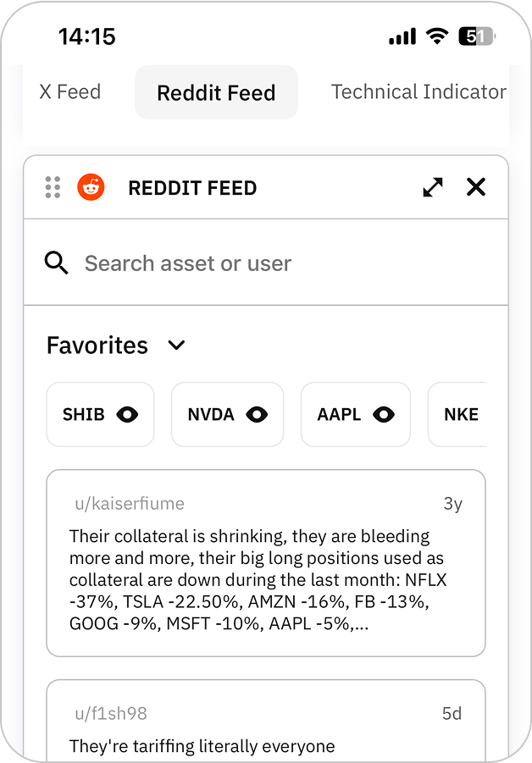
Task: Open the Favorites list selector label
Action: pos(97,346)
